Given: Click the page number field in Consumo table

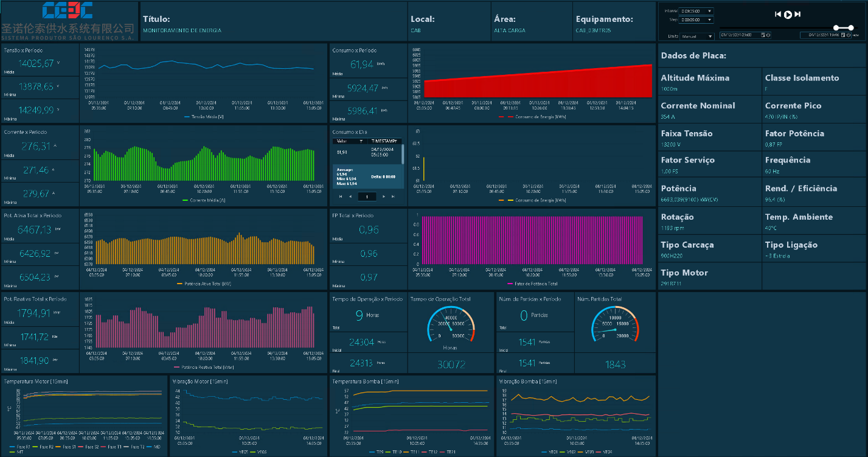Looking at the screenshot, I should click(367, 197).
